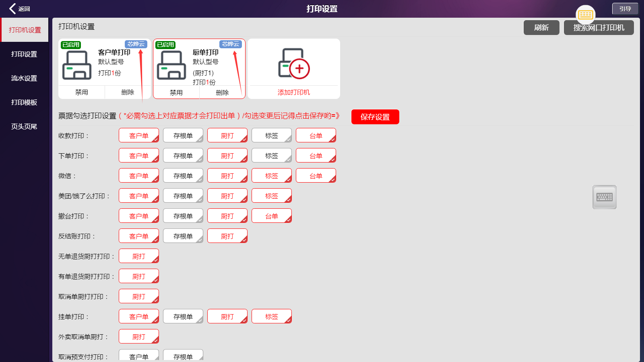Open the yellow floating keyboard icon

point(586,15)
